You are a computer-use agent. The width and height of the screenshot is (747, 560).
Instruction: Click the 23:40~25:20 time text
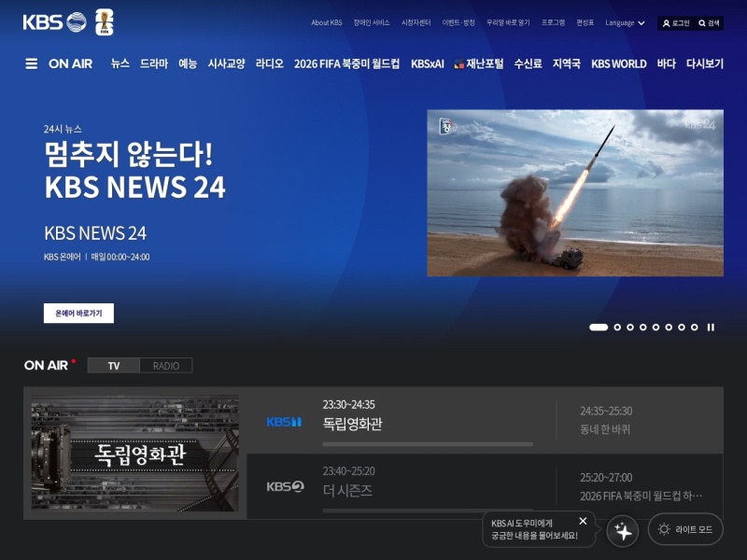coord(348,471)
